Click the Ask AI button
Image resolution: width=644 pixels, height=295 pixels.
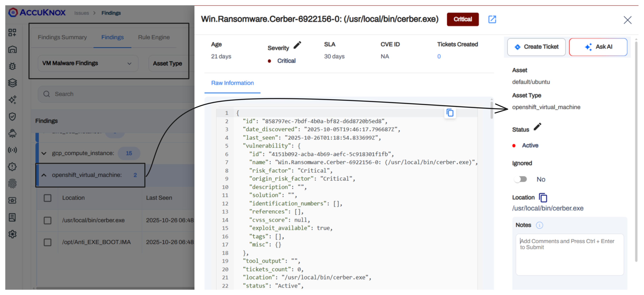click(598, 47)
